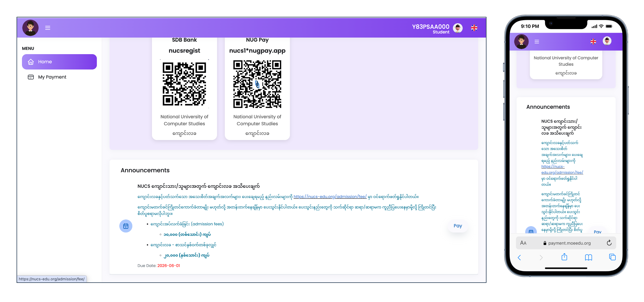Click the phone Announcements heading
Viewport: 644px width, 302px height.
[548, 107]
